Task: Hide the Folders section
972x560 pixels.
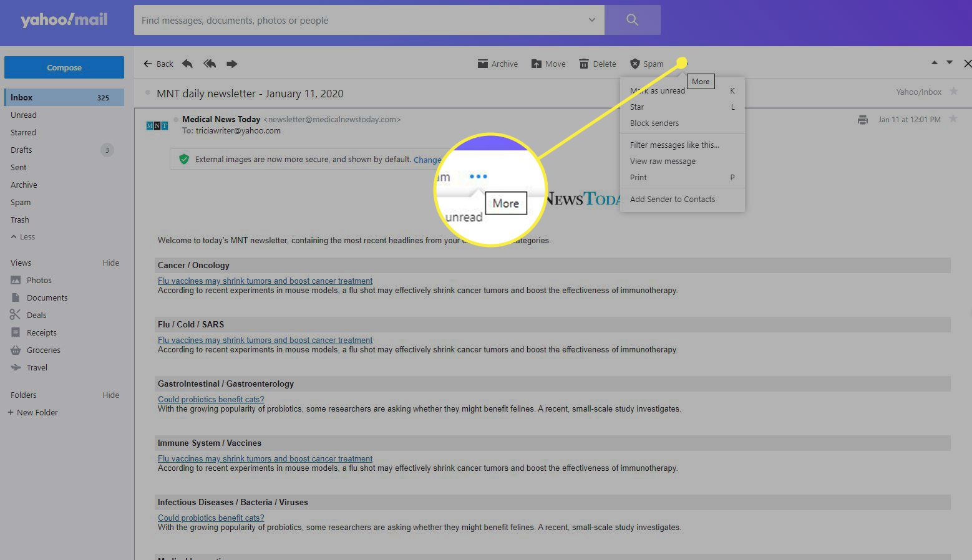Action: (110, 395)
